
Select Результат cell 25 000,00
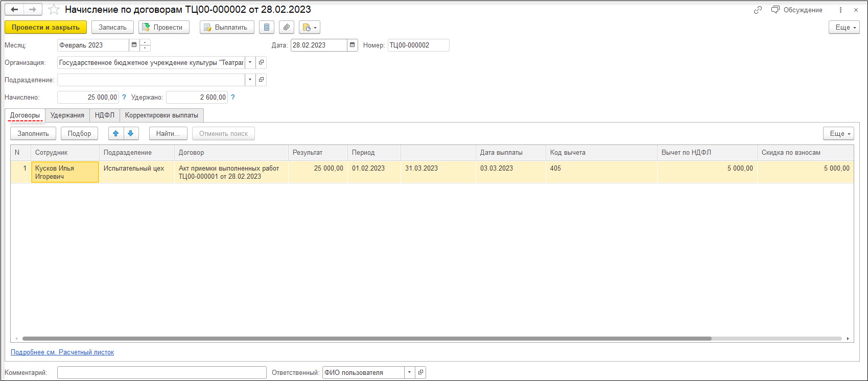(318, 172)
